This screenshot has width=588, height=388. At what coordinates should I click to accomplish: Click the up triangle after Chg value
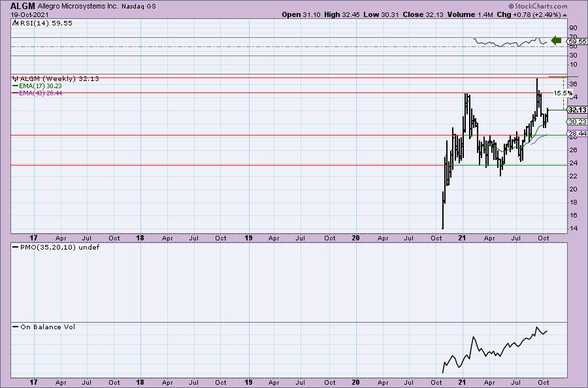[565, 15]
